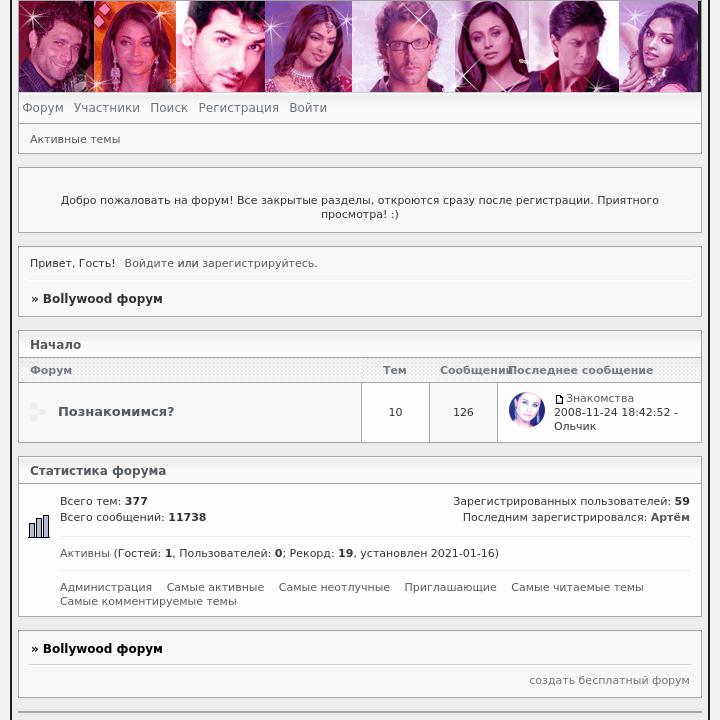Open the Администрация list
Image resolution: width=720 pixels, height=720 pixels.
(x=106, y=587)
